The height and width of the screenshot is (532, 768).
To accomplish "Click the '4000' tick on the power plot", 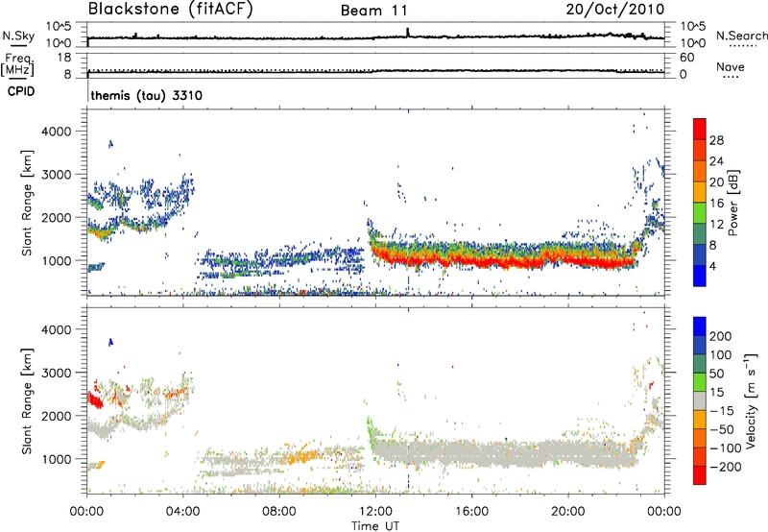I will click(x=57, y=132).
